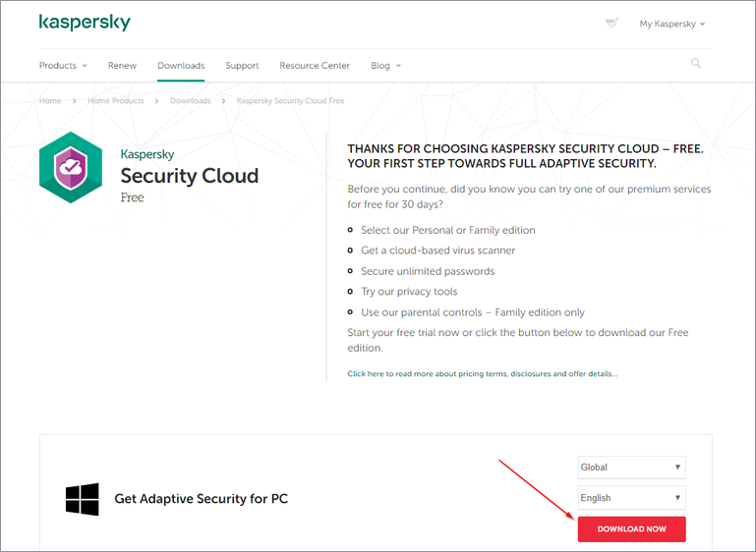Click the Home breadcrumb link
756x552 pixels.
coord(50,101)
